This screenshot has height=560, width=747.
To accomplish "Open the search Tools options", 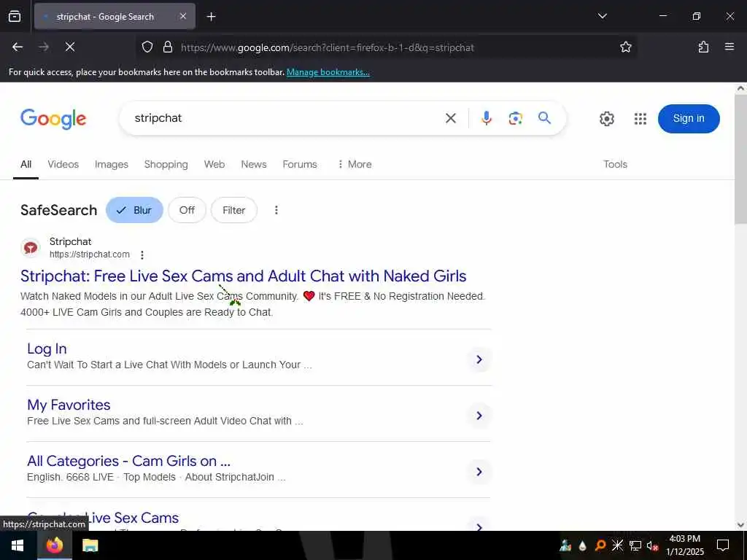I will 615,164.
